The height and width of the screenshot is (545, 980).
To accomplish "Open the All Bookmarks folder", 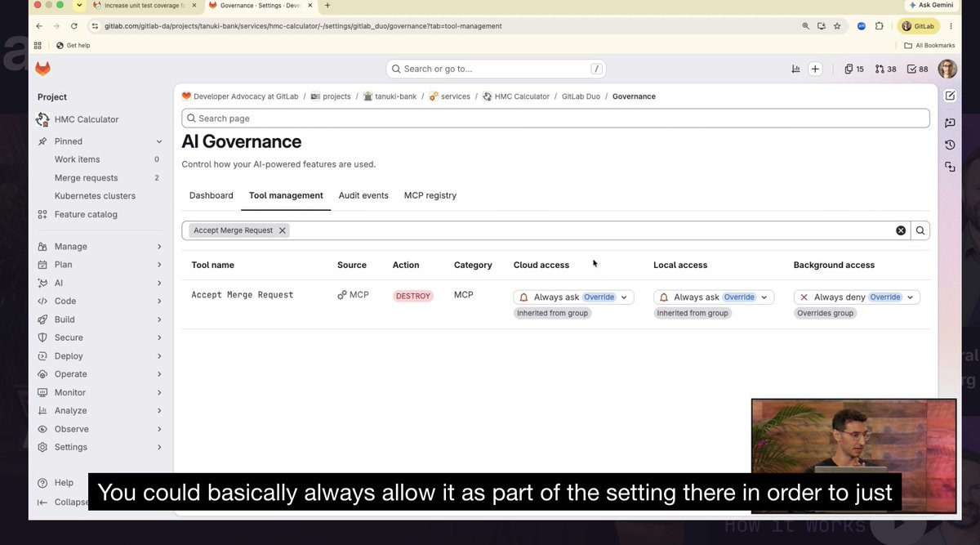I will pyautogui.click(x=929, y=45).
